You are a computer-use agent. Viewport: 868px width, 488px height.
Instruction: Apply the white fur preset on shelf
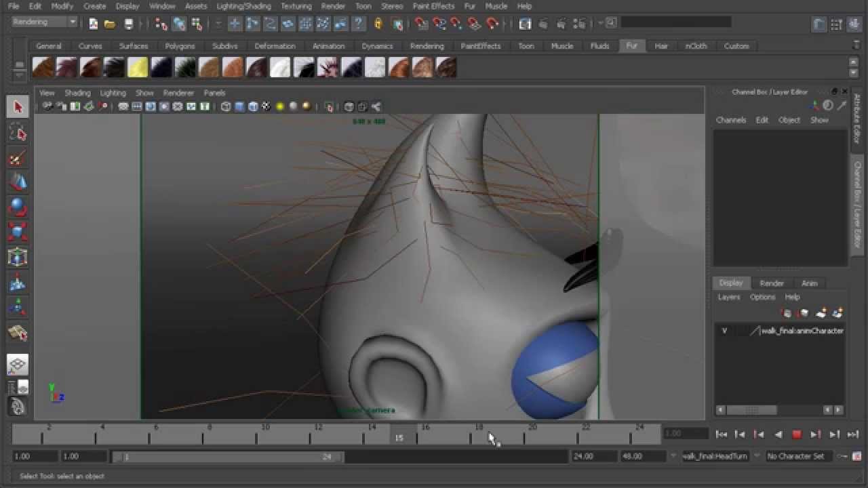coord(280,67)
